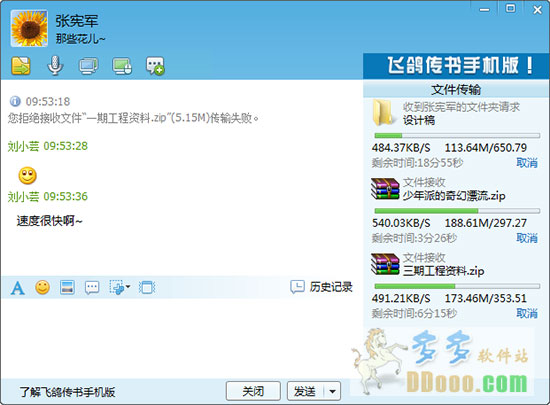Viewport: 550px width, 405px height.
Task: Open remote control computer icon
Action: 122,66
